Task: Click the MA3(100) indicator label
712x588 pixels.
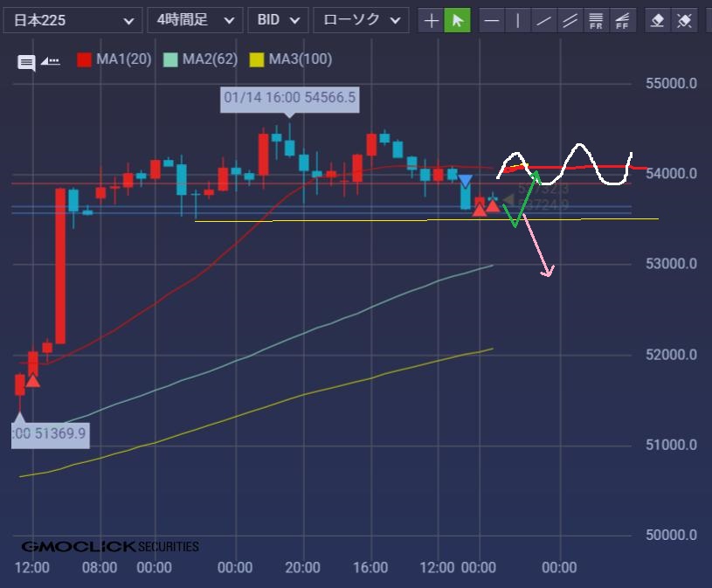Action: coord(300,59)
